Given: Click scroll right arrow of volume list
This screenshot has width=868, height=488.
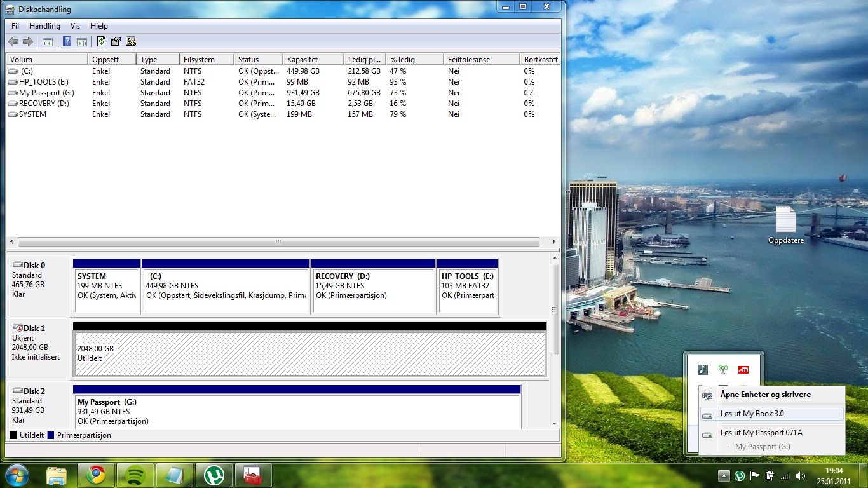Looking at the screenshot, I should click(554, 242).
